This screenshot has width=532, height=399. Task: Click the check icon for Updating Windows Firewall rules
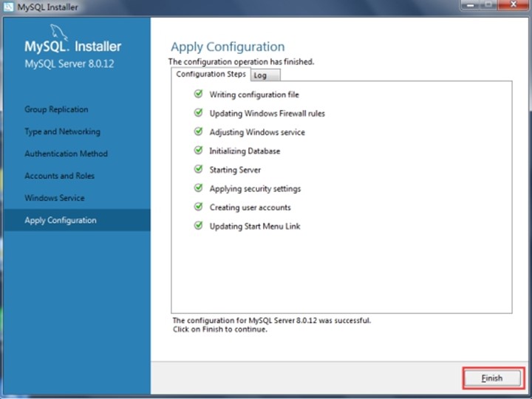[x=199, y=112]
